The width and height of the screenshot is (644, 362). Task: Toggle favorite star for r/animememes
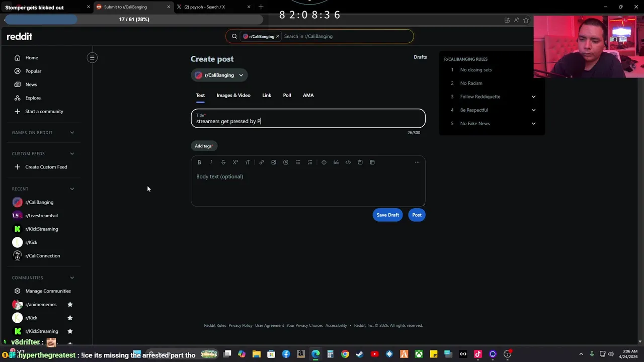[x=70, y=304]
